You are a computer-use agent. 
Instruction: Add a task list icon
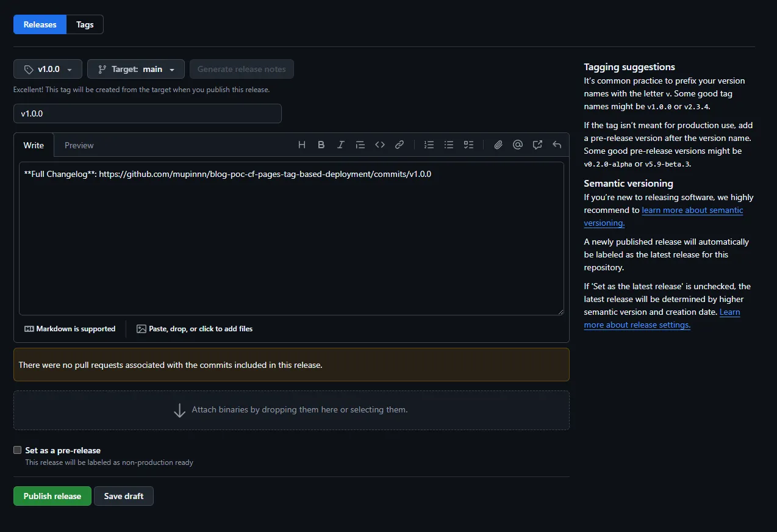(468, 145)
